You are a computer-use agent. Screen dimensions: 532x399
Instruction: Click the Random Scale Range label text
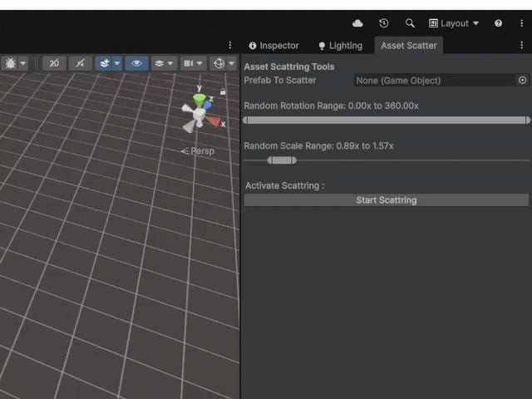[x=318, y=146]
